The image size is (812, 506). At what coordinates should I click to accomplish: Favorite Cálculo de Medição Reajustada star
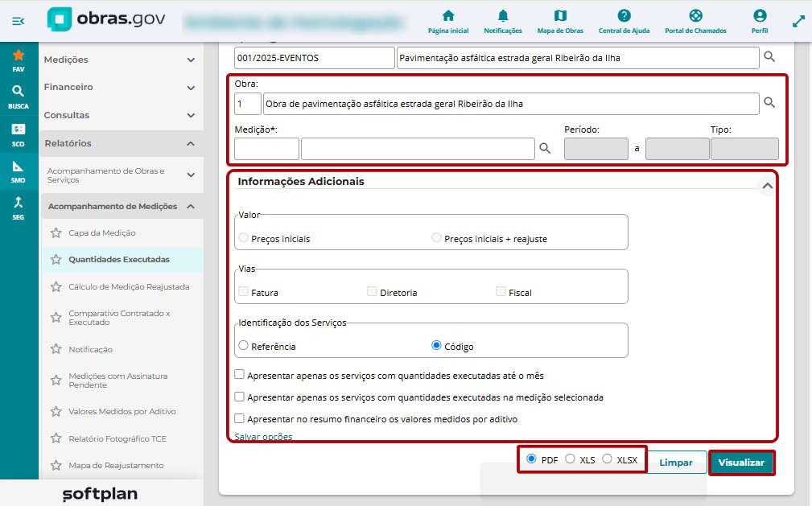(x=56, y=286)
